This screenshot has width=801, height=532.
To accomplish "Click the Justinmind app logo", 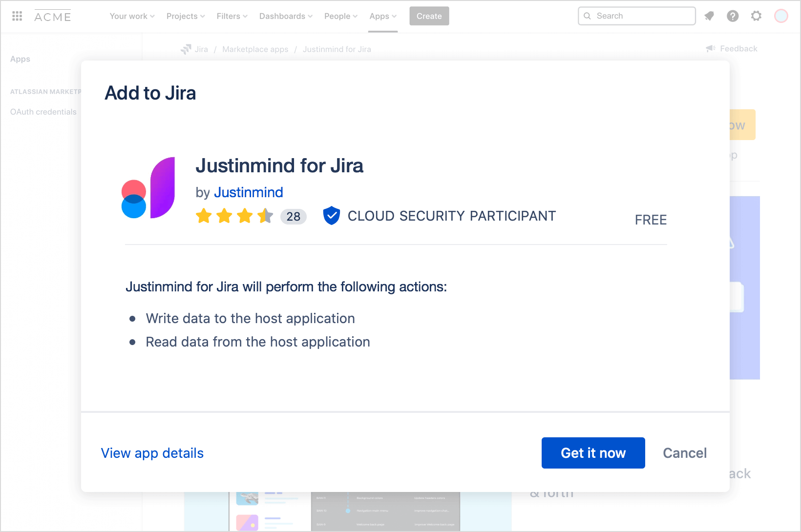I will 148,188.
